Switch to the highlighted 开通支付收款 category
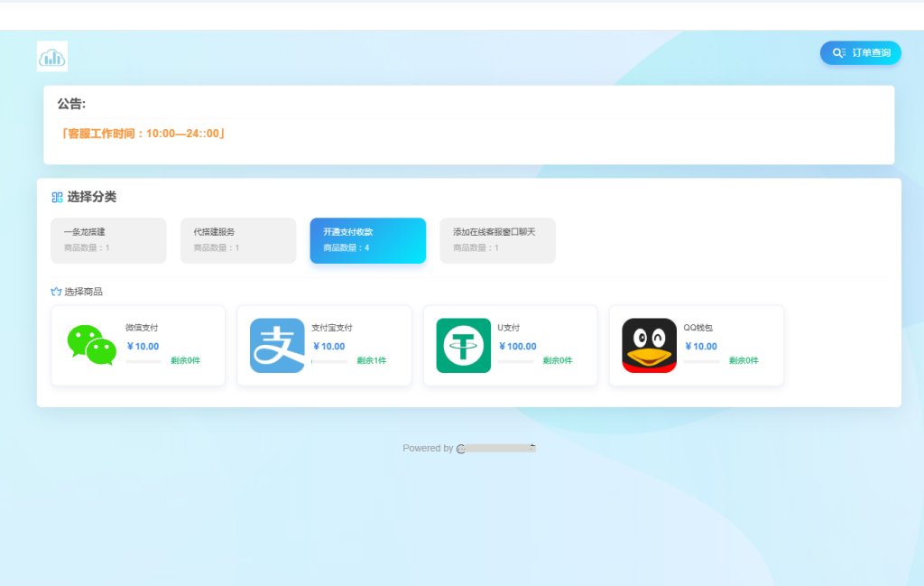 (367, 240)
